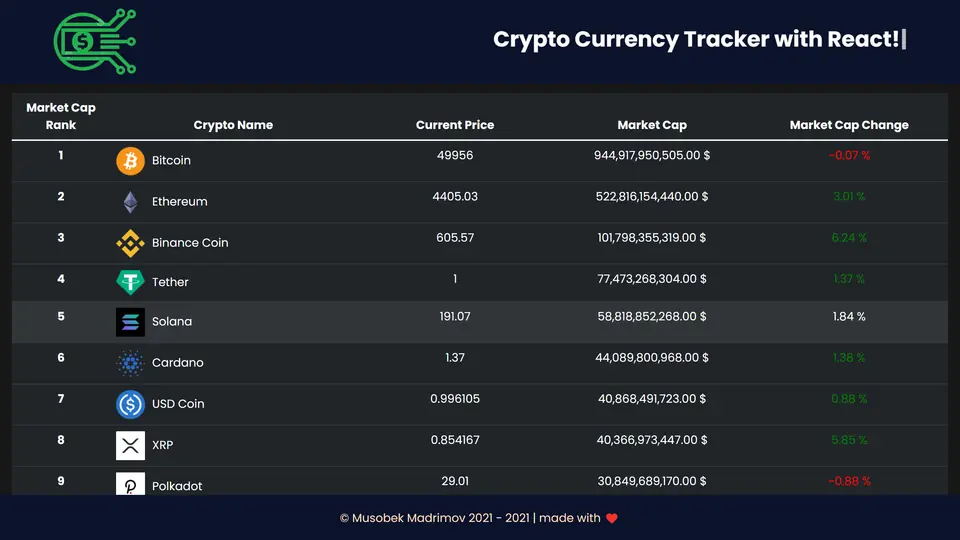Click Polkadot change -0.88 %
The image size is (960, 540).
pyautogui.click(x=849, y=481)
